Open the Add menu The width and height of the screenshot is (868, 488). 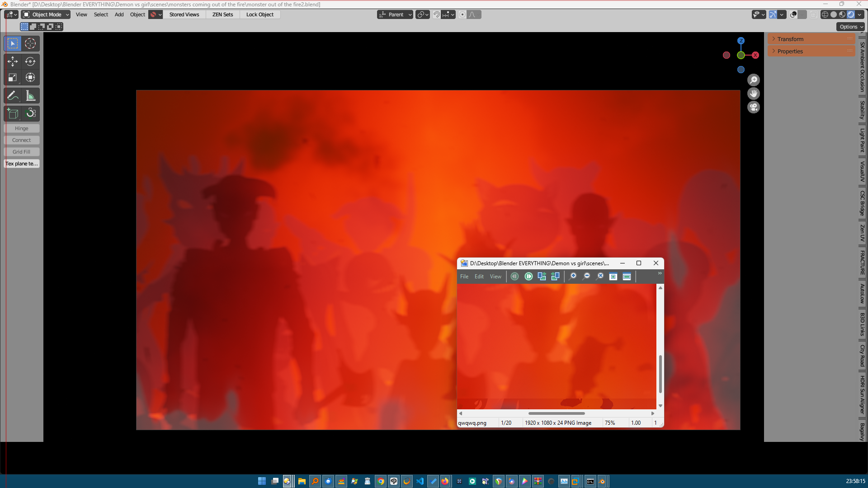(119, 14)
